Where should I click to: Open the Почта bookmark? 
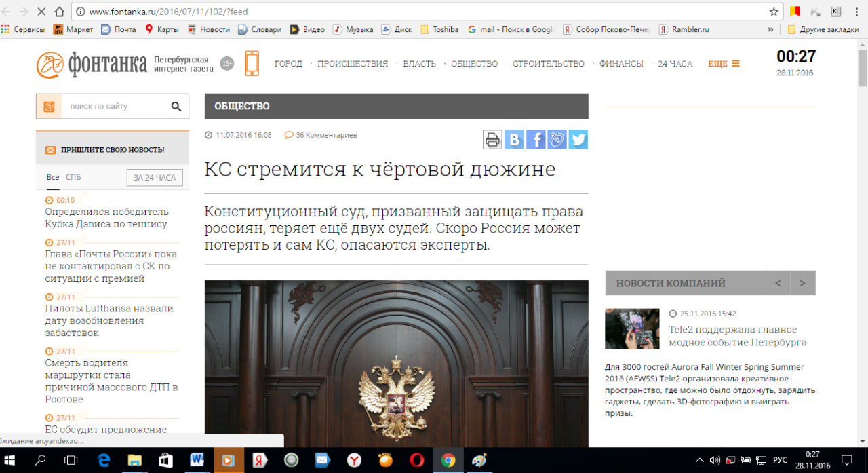click(x=118, y=29)
